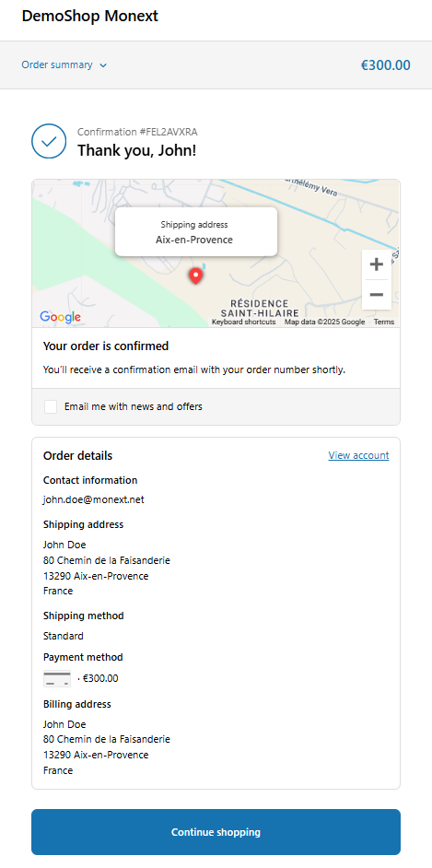
Task: Click the Google logo on the map
Action: (x=60, y=317)
